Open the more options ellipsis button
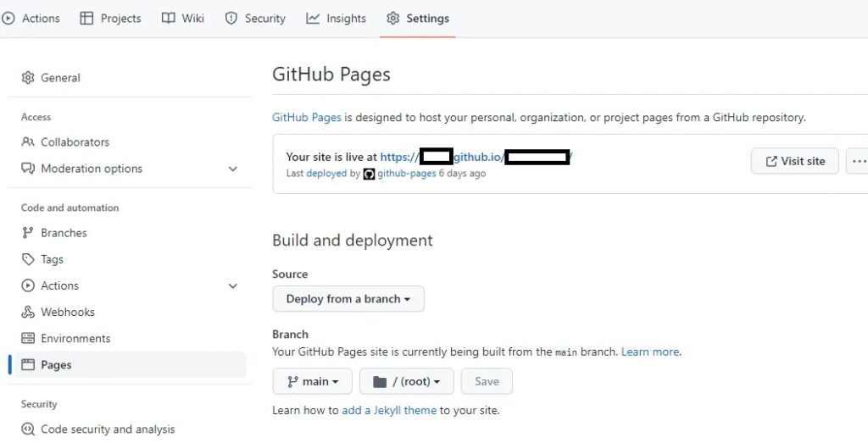This screenshot has height=443, width=868. click(858, 161)
